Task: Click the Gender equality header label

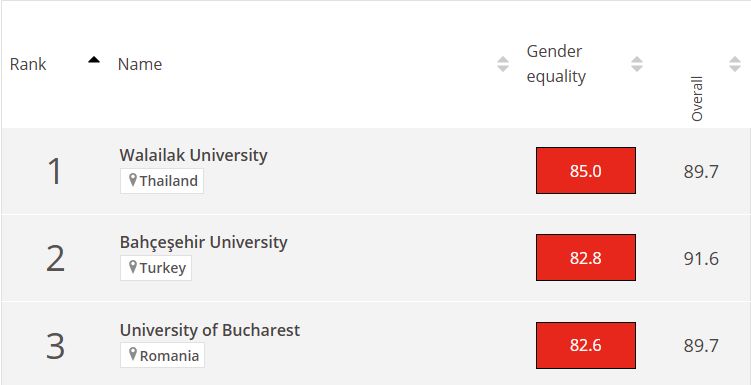Action: (556, 64)
